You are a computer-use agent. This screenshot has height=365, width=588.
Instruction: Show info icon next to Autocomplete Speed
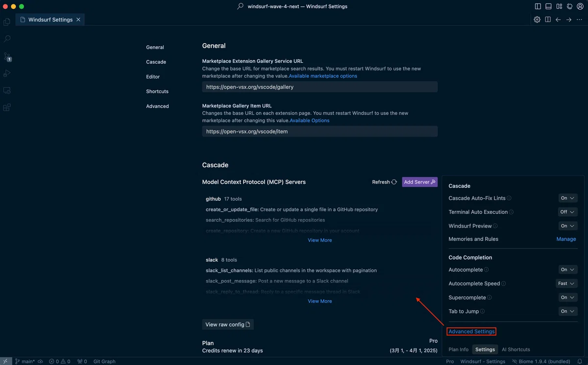pos(503,284)
